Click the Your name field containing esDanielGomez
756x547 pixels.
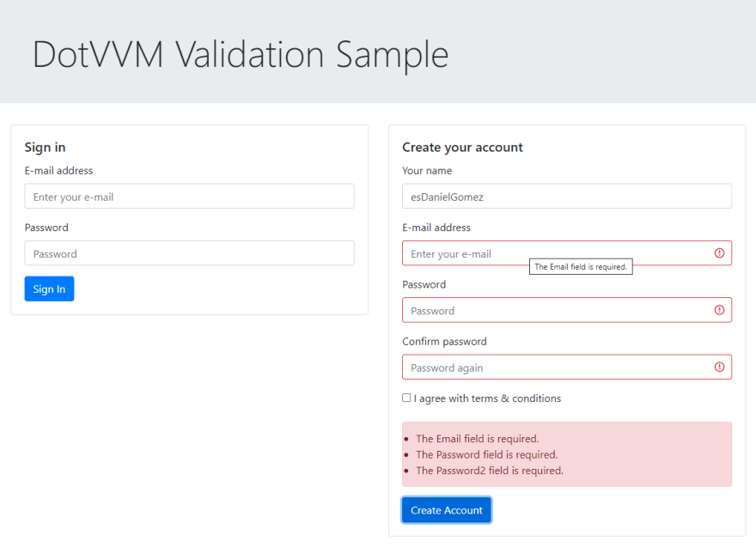566,197
